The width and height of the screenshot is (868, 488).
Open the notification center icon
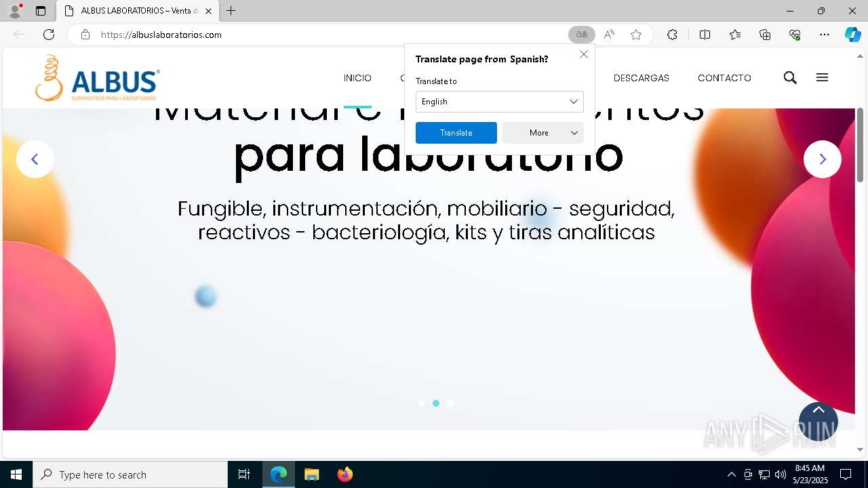pyautogui.click(x=846, y=474)
